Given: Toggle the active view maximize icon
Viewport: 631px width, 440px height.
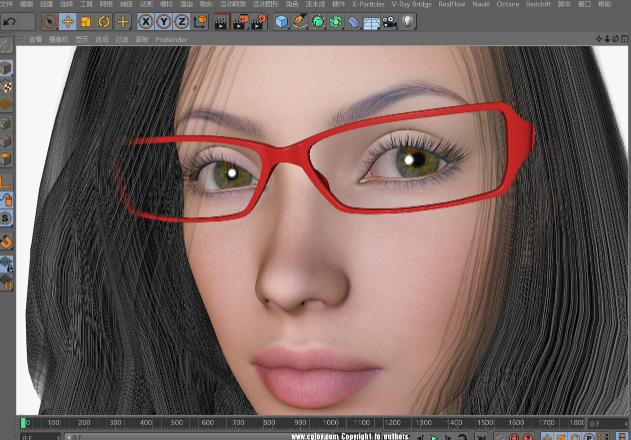Looking at the screenshot, I should [624, 39].
